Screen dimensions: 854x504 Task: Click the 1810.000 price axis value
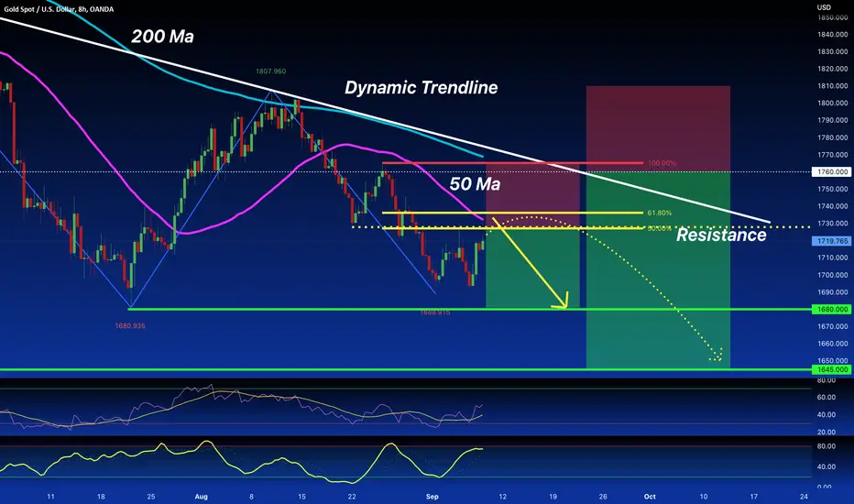point(833,86)
